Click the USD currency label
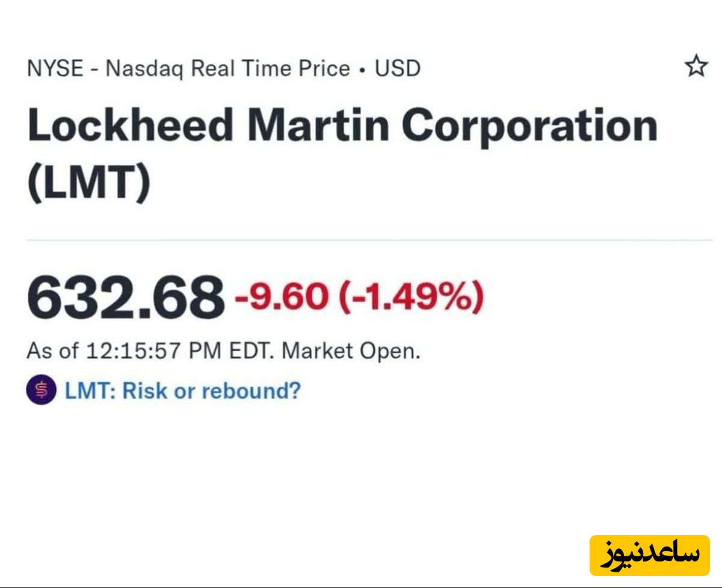This screenshot has height=588, width=722. click(x=398, y=69)
